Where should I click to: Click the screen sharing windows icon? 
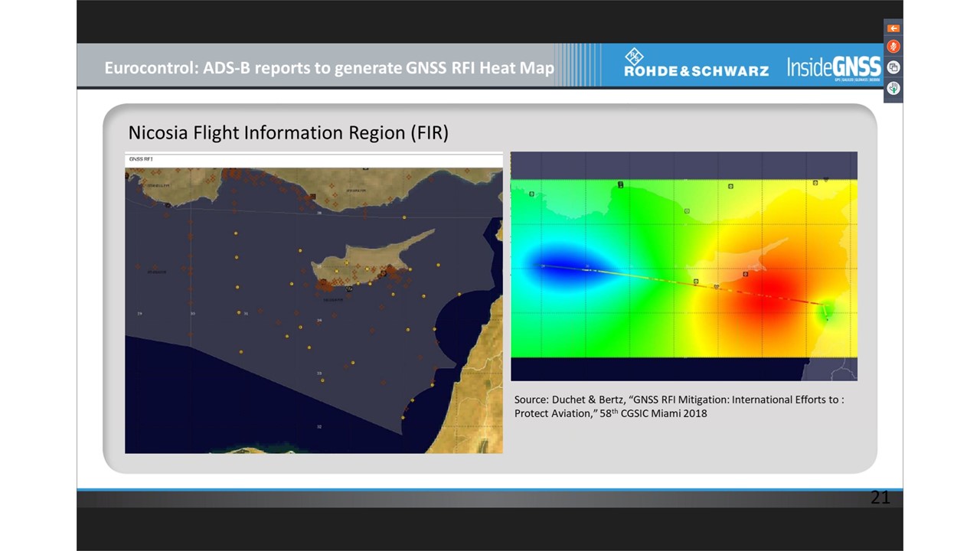click(x=893, y=67)
